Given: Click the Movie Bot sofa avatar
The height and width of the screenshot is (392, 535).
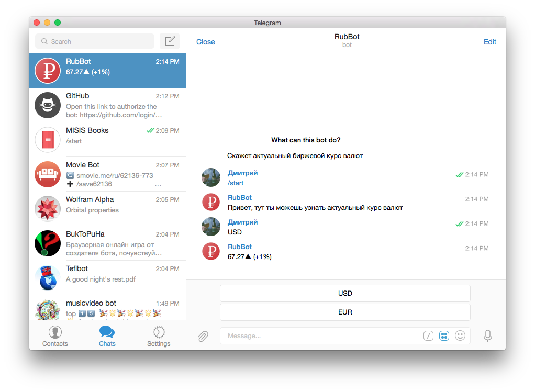Looking at the screenshot, I should click(48, 174).
